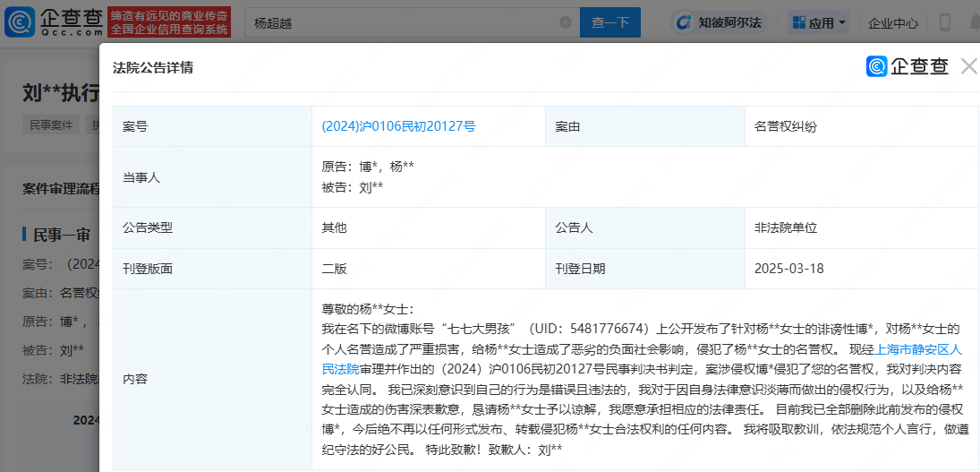980x472 pixels.
Task: Click the 民事案件 tag in background page
Action: coord(51,124)
